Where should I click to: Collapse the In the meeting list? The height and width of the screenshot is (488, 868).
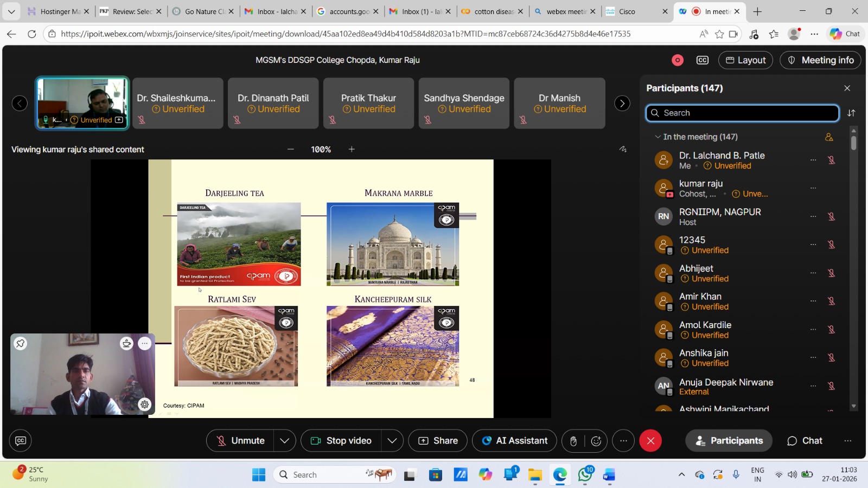pos(658,137)
